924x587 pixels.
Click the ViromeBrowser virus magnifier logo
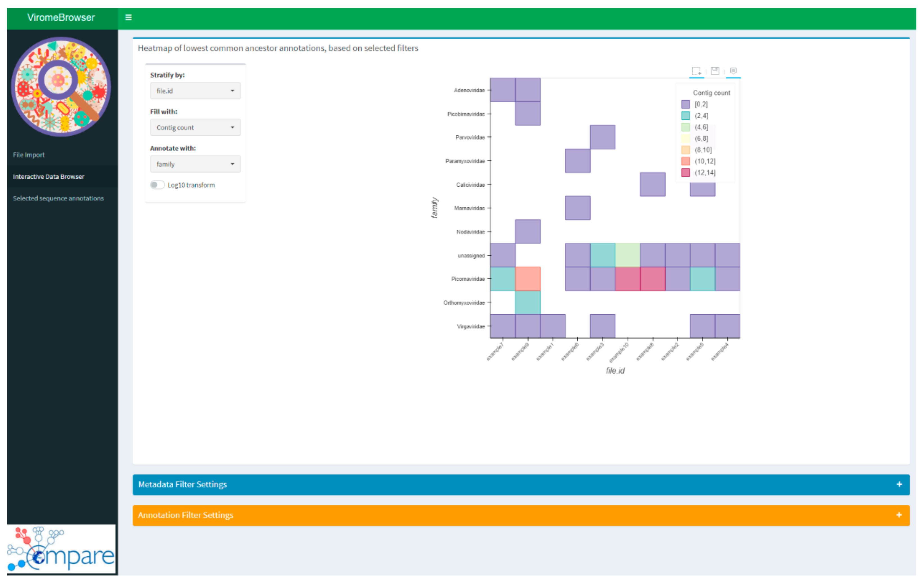tap(61, 87)
